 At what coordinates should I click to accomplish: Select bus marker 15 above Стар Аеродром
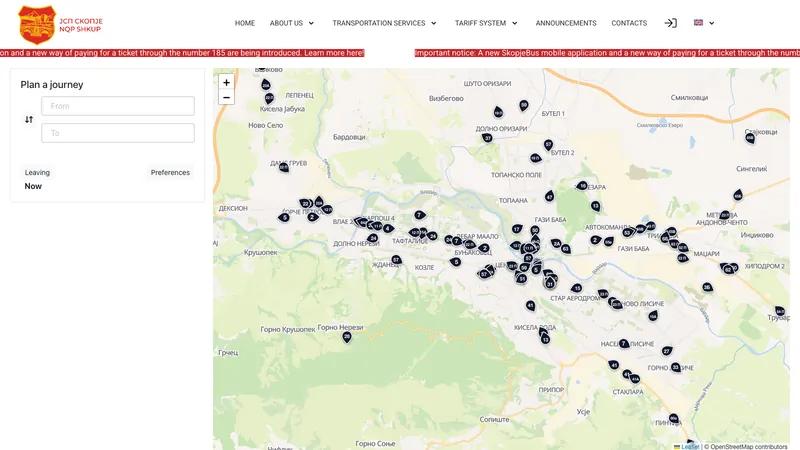coord(577,288)
